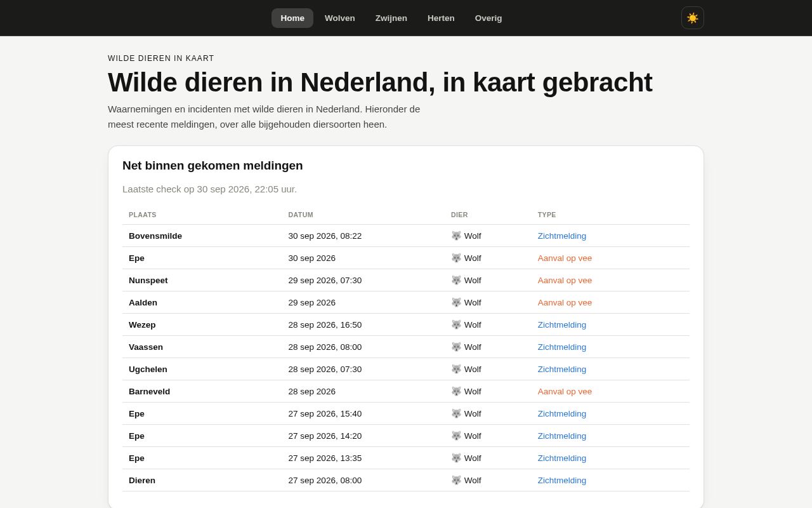Click the place name Barneveld

150,391
